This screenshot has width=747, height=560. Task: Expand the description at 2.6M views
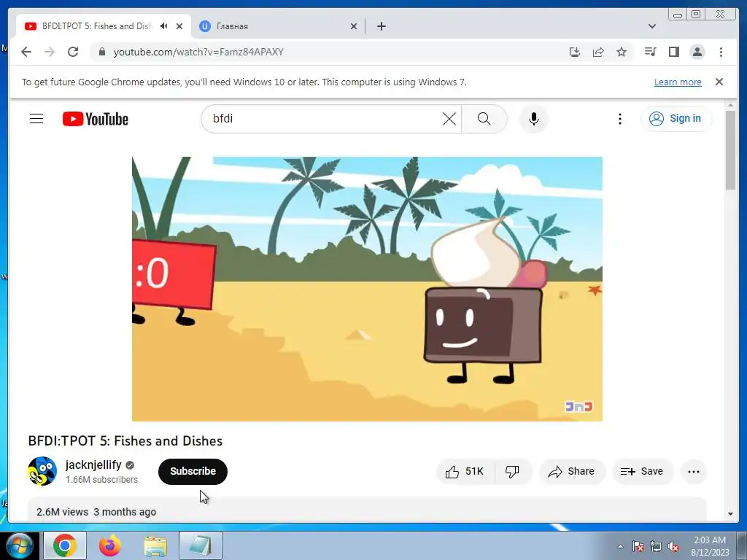pos(367,510)
